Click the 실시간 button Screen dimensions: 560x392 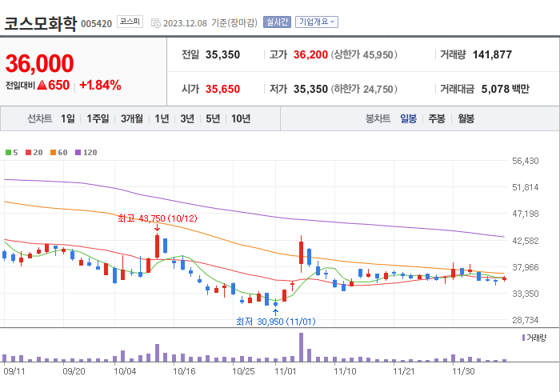(x=277, y=22)
